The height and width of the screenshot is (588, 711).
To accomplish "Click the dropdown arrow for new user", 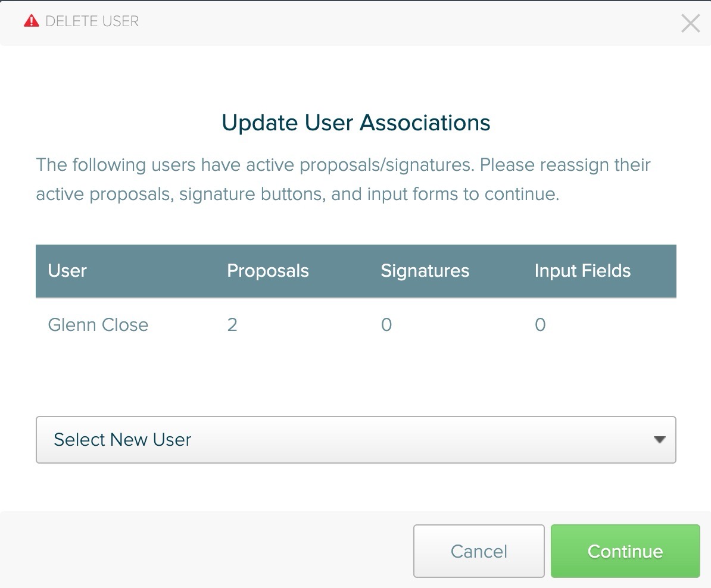I will pos(659,440).
